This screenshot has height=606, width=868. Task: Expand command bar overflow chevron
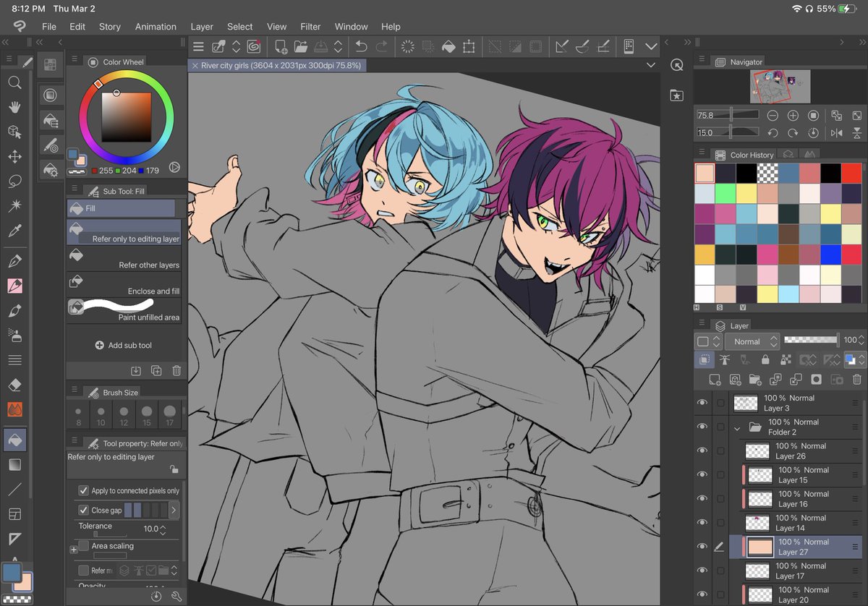tap(651, 46)
